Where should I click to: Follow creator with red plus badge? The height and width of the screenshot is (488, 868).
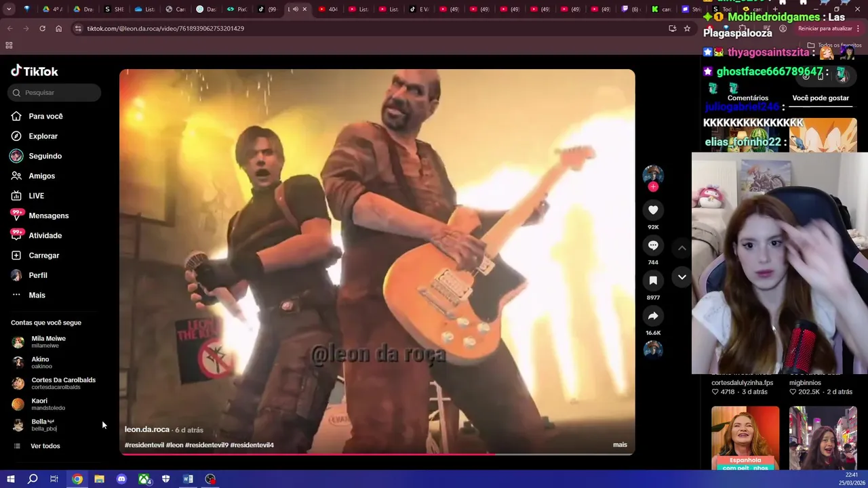pyautogui.click(x=653, y=186)
